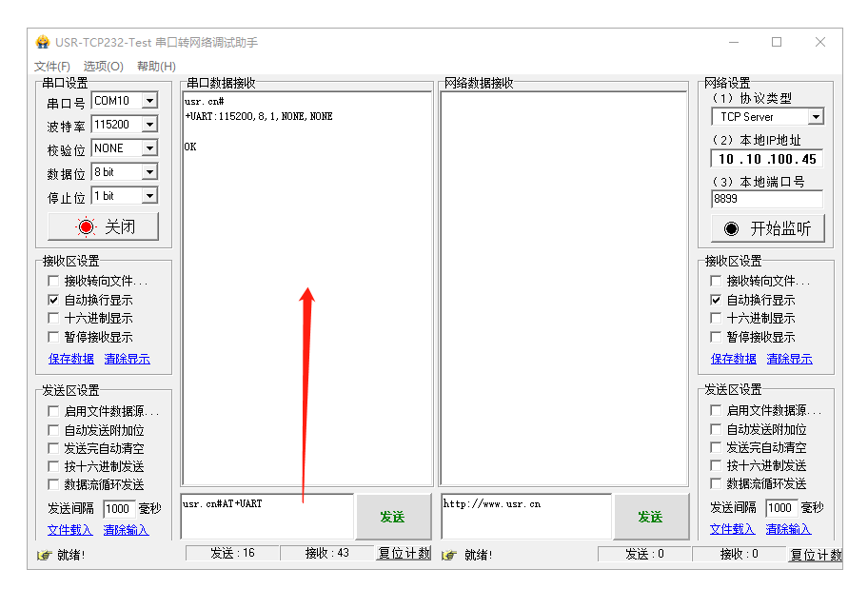Click the network 接收:0 counter

click(x=739, y=554)
